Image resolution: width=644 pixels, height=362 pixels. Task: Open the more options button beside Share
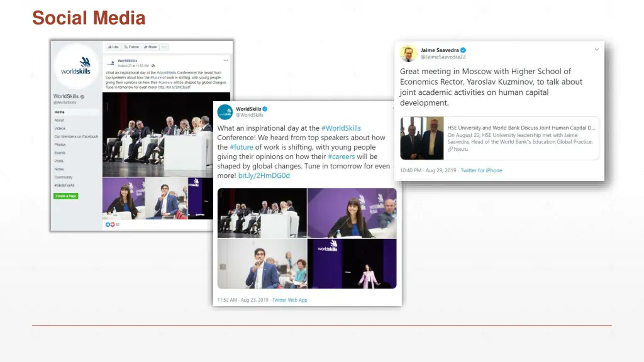[164, 47]
